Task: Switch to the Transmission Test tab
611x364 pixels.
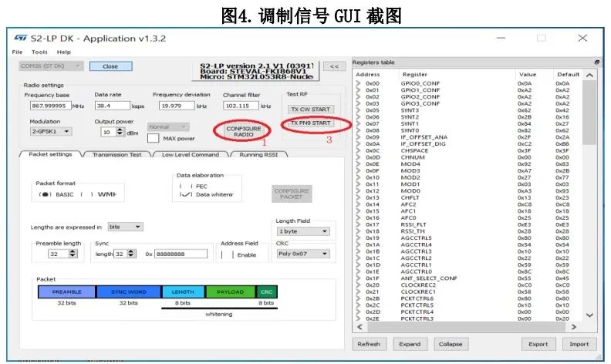Action: pyautogui.click(x=117, y=155)
